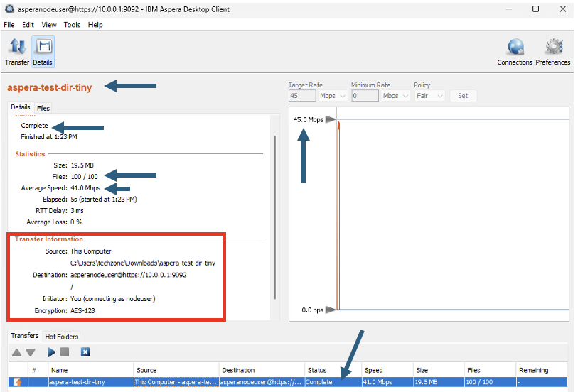Start transfer with the blue play button
Screen dimensions: 578x392
point(51,352)
